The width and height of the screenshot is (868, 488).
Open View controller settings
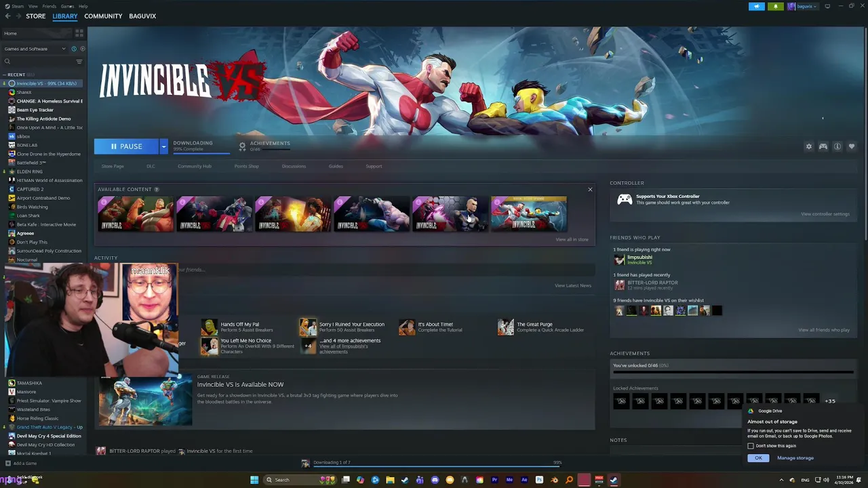click(825, 214)
